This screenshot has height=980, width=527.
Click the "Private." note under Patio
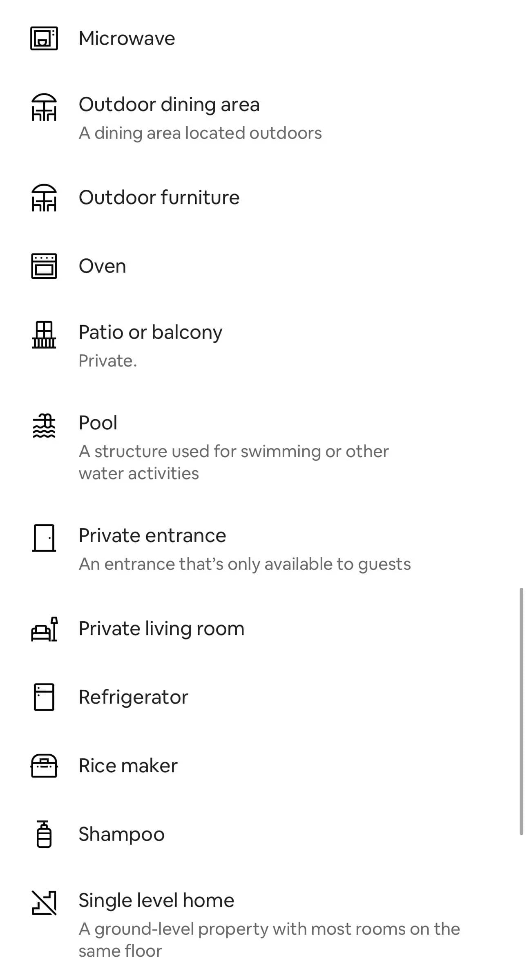(108, 361)
